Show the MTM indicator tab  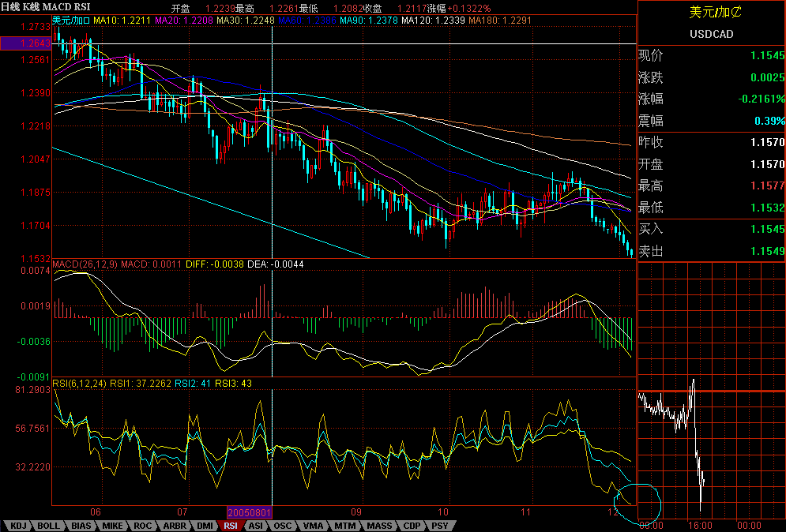[x=344, y=525]
